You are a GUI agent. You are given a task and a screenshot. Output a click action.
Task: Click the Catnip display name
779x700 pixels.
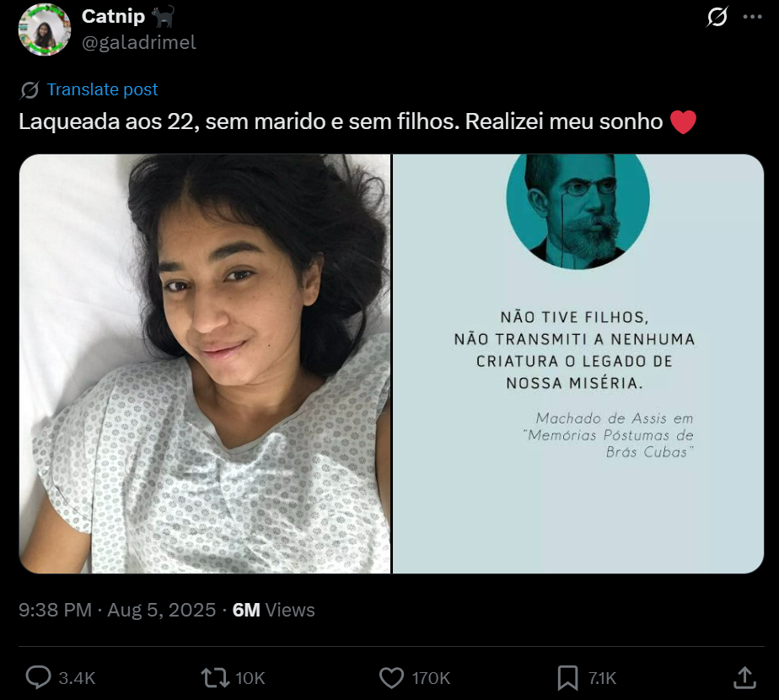pos(113,16)
